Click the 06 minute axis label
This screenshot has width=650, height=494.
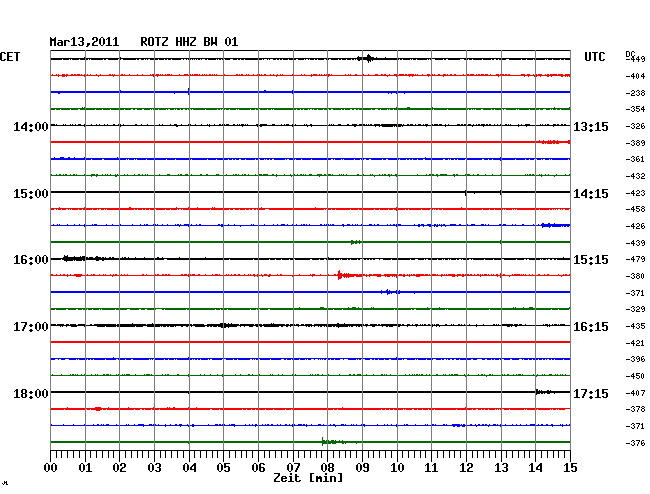pyautogui.click(x=258, y=468)
